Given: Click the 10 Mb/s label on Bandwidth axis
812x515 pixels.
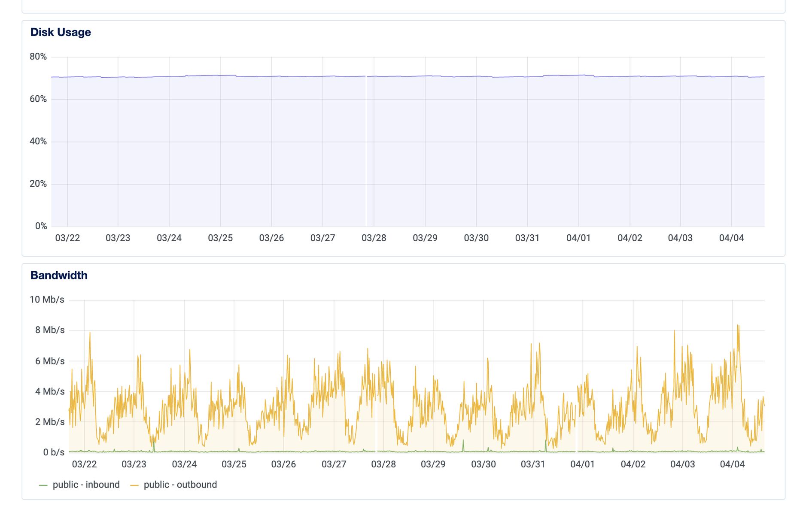Looking at the screenshot, I should click(x=47, y=300).
